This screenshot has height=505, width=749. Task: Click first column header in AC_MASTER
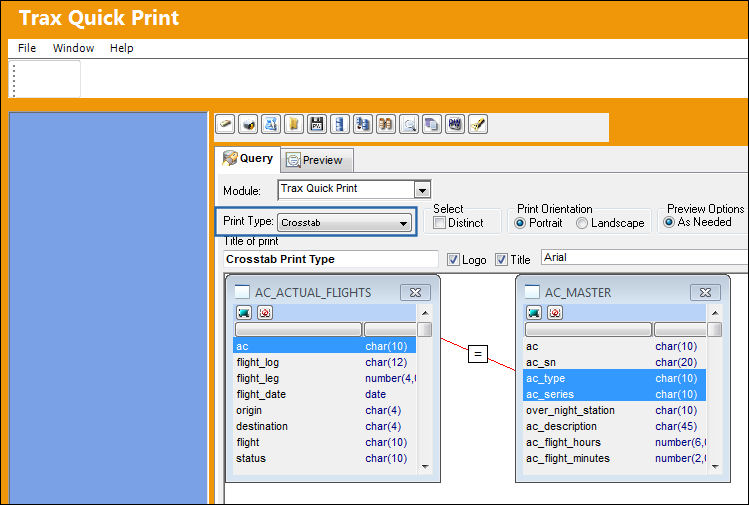coord(588,330)
